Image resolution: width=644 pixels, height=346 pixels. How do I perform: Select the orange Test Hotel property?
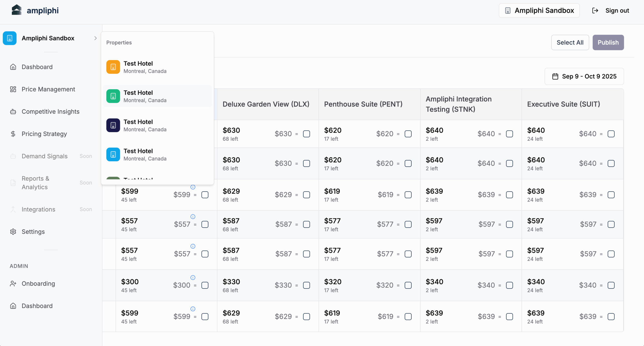coord(157,67)
